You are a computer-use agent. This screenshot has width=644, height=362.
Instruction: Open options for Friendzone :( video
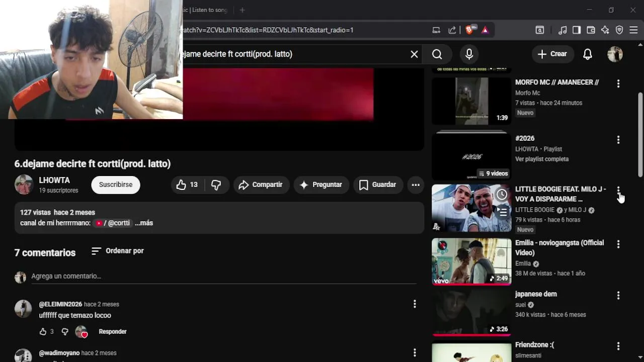point(618,346)
